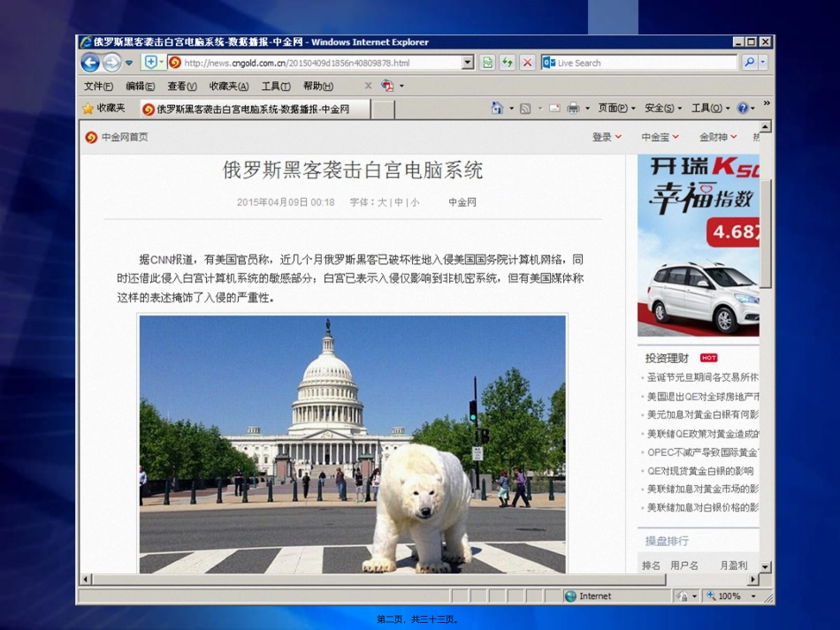Open the 页面(P) page dropdown menu

616,109
